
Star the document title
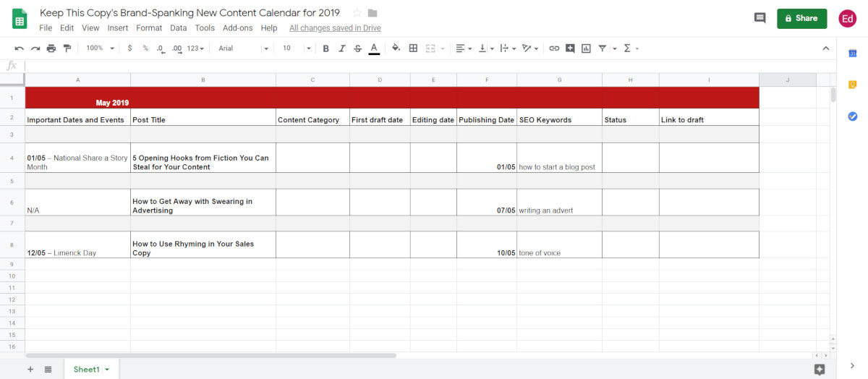tap(357, 13)
